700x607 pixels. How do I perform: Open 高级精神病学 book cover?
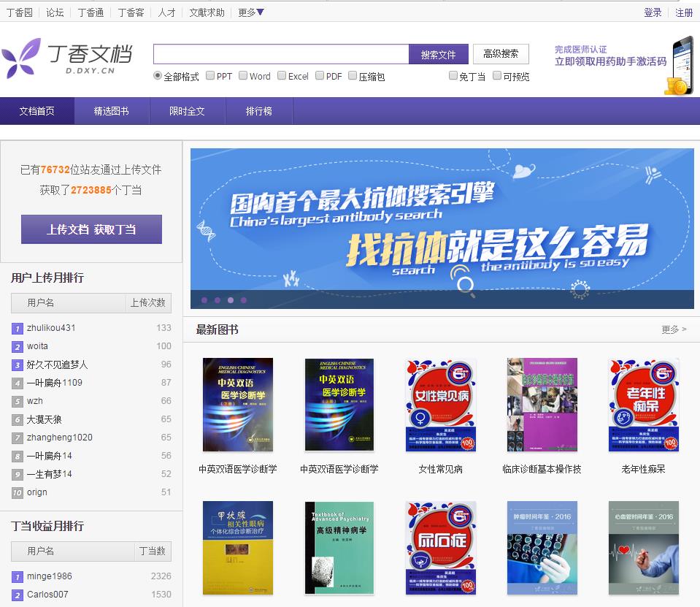(339, 548)
